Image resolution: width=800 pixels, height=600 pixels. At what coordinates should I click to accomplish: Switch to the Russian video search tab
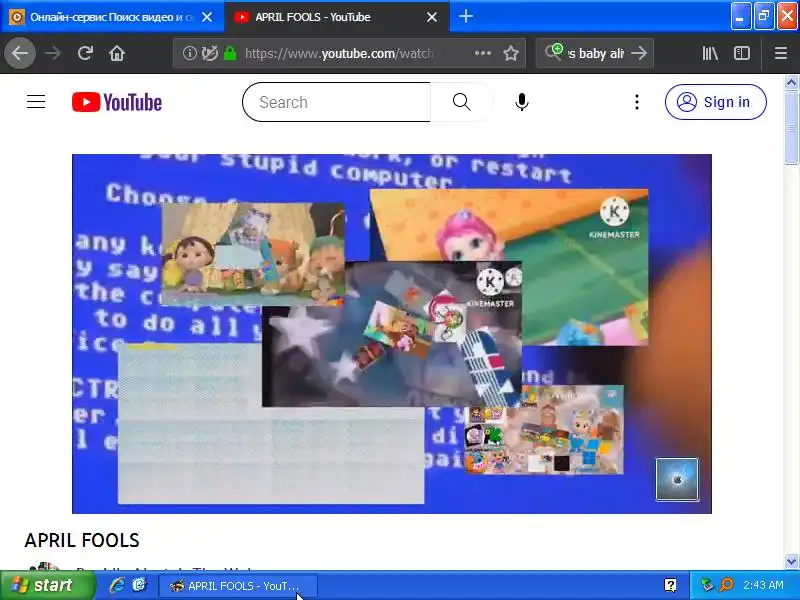111,17
